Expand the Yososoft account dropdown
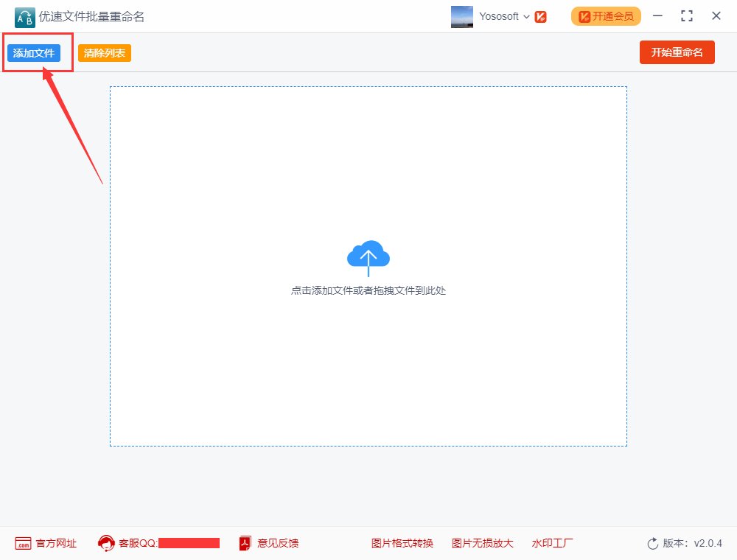This screenshot has height=560, width=737. 525,15
